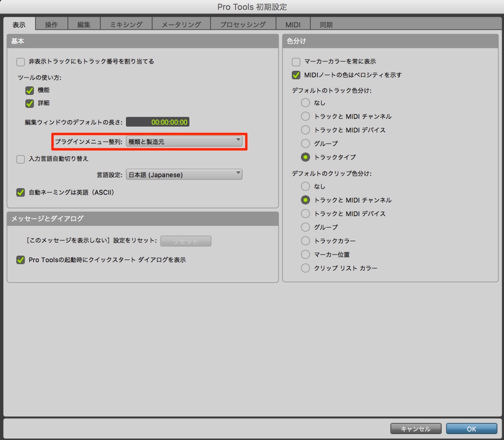This screenshot has height=440, width=504.
Task: Uncheck the 機能 tooltip checkbox
Action: pos(29,90)
